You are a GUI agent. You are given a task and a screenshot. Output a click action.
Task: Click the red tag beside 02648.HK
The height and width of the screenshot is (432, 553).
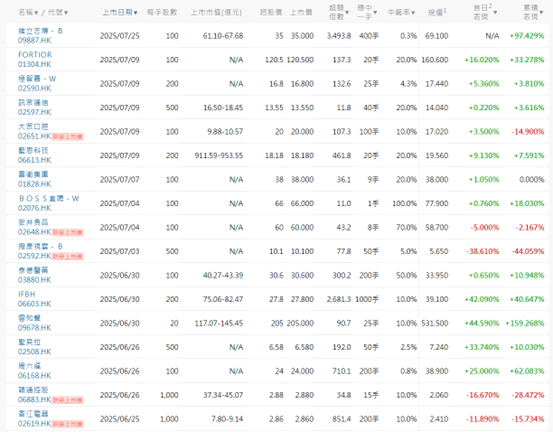(68, 232)
